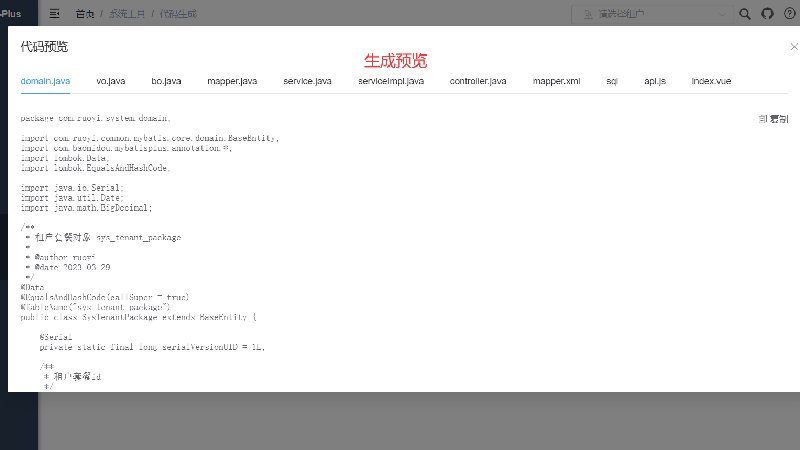Switch to the controller.java tab

tap(478, 81)
